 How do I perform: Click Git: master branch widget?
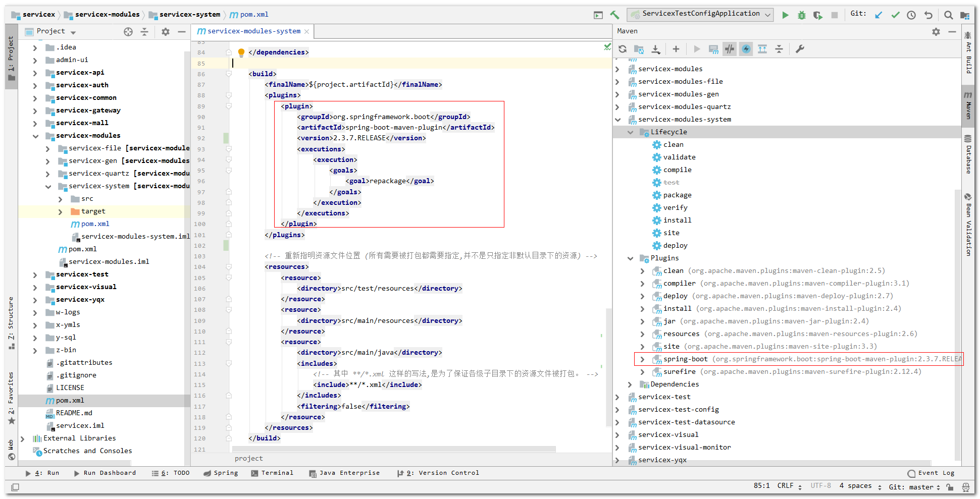coord(914,487)
